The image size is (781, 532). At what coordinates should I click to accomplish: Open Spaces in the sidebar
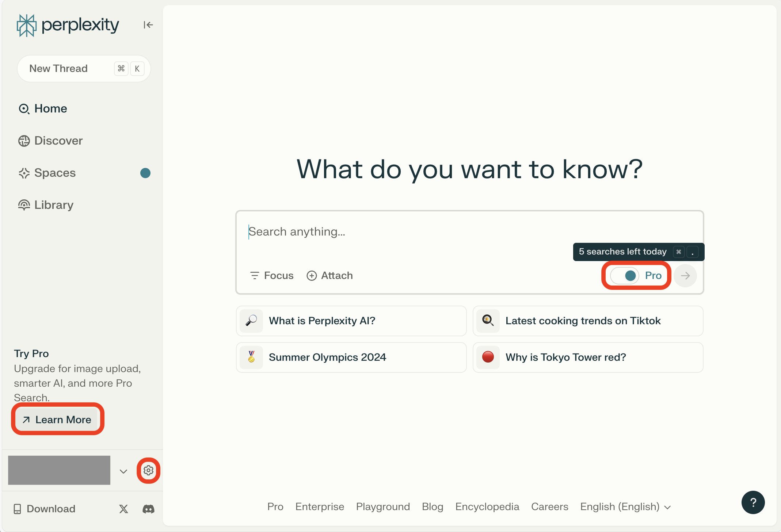tap(47, 173)
